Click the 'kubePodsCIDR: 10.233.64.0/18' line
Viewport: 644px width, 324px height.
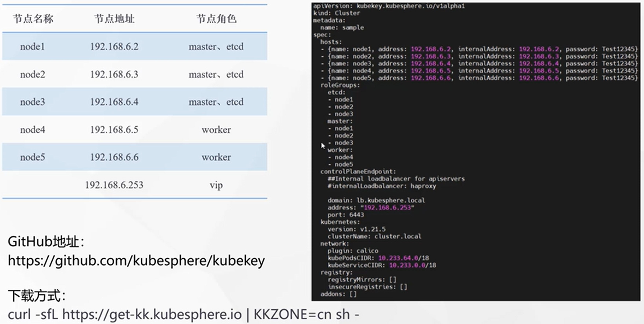pos(378,258)
